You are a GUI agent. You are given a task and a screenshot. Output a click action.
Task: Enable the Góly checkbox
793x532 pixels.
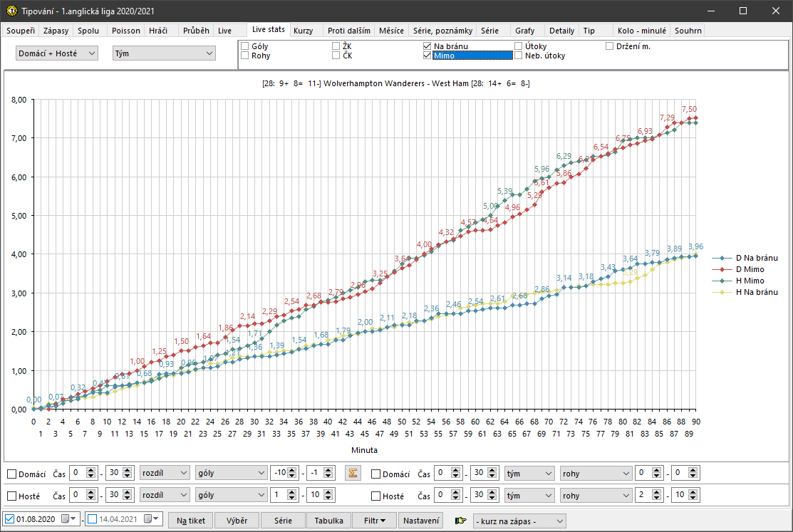tap(245, 46)
